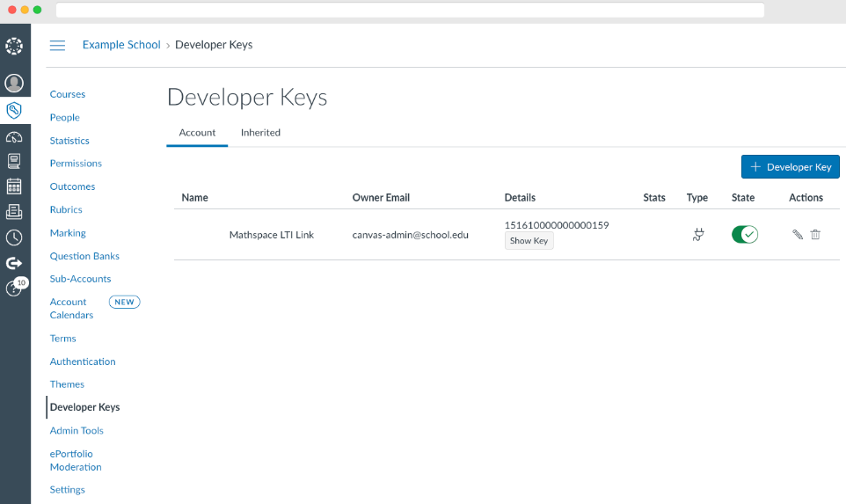Open Terms in the admin menu
Screen dimensions: 846x504
pos(63,339)
